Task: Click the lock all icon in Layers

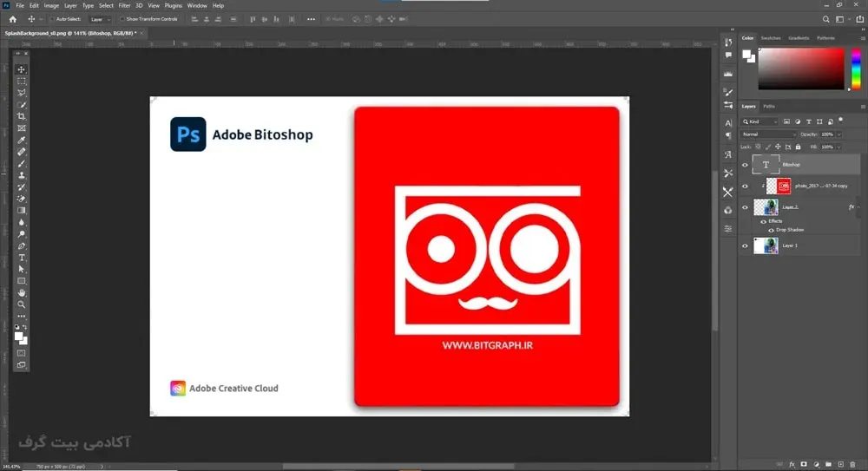Action: (799, 147)
